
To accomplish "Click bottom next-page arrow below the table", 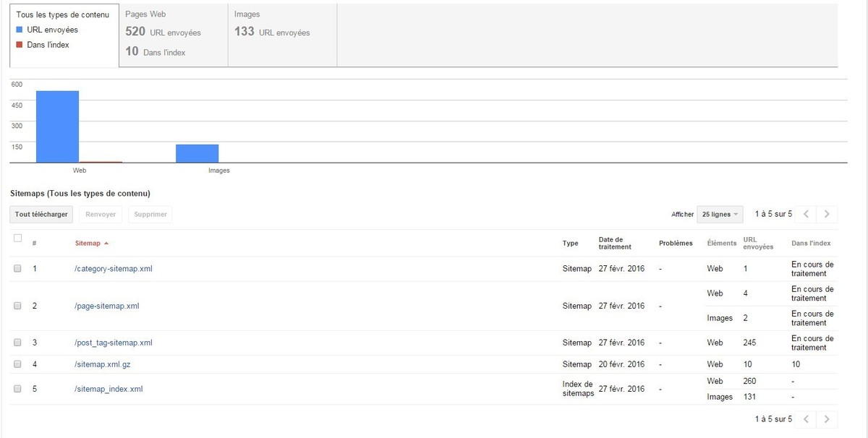I will (827, 419).
